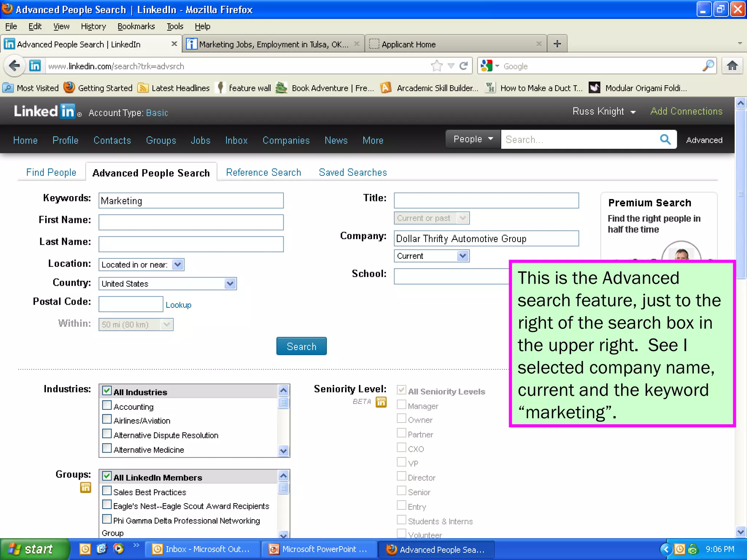Open the Latest Headlines feed bookmark
The height and width of the screenshot is (560, 747).
point(174,88)
